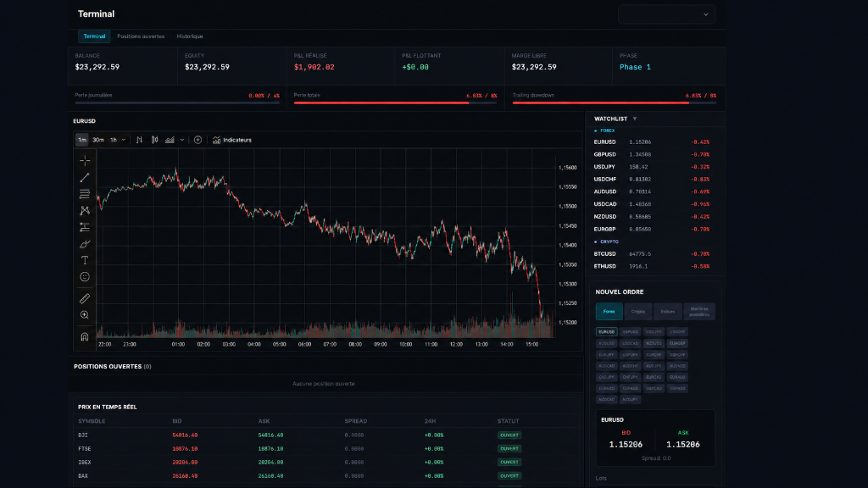Expand the timeframe list chevron
868x488 pixels.
(124, 140)
